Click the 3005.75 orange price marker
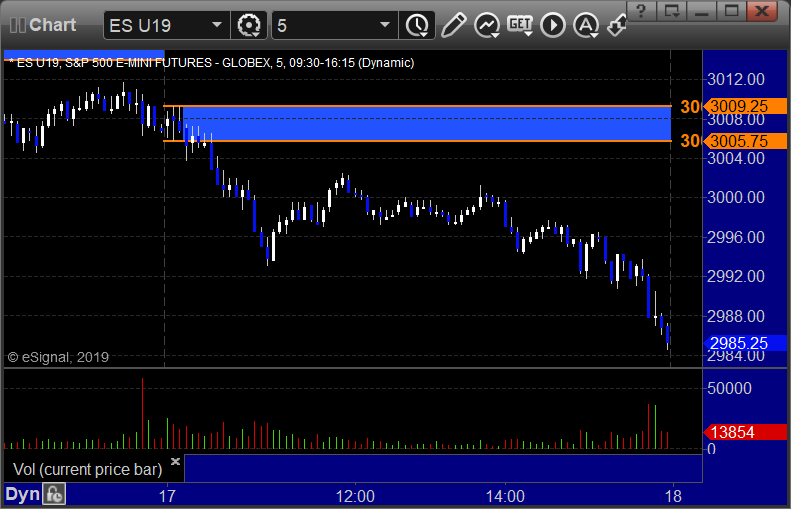 [746, 141]
